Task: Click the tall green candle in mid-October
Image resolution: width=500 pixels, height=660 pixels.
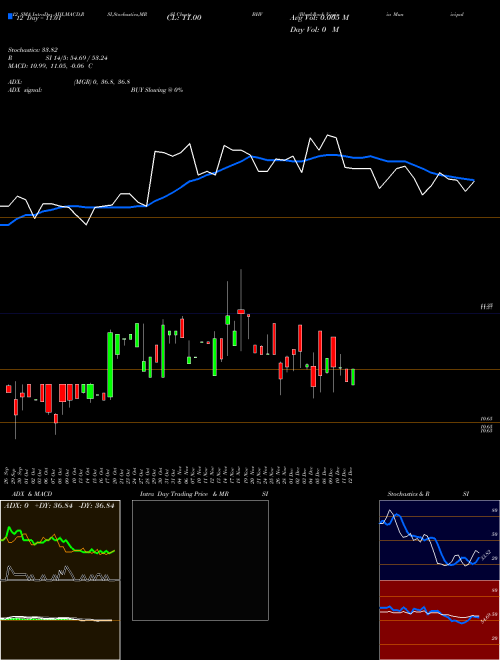Action: tap(110, 365)
